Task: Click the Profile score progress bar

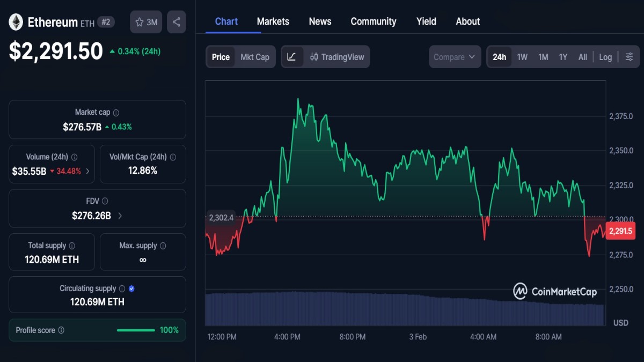Action: (136, 330)
